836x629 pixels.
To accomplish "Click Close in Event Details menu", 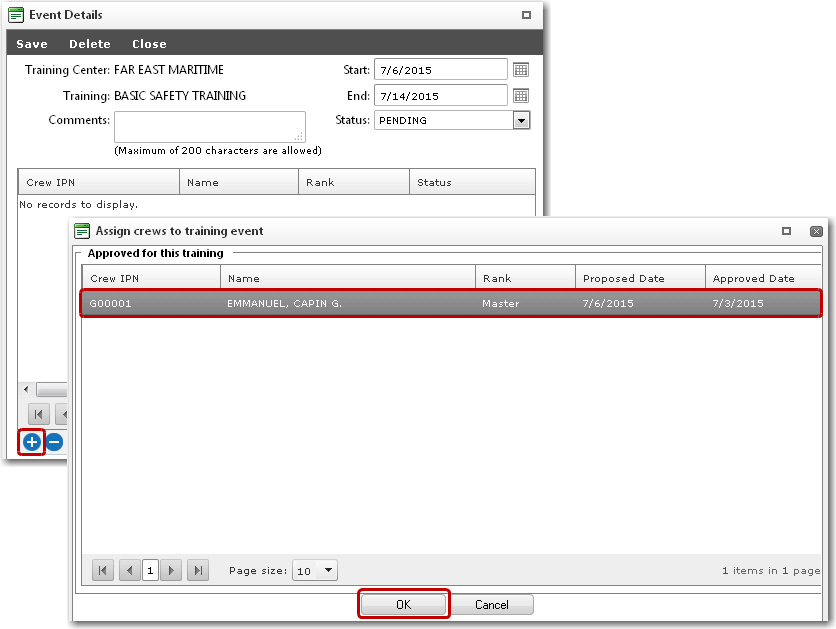I will [x=149, y=44].
